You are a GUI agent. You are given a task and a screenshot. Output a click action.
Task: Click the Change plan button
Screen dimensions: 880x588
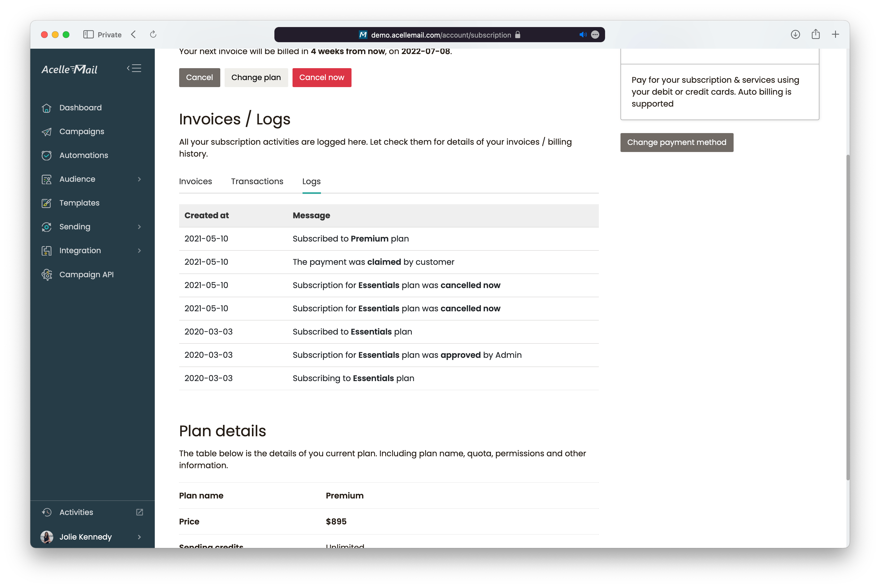[x=256, y=78]
